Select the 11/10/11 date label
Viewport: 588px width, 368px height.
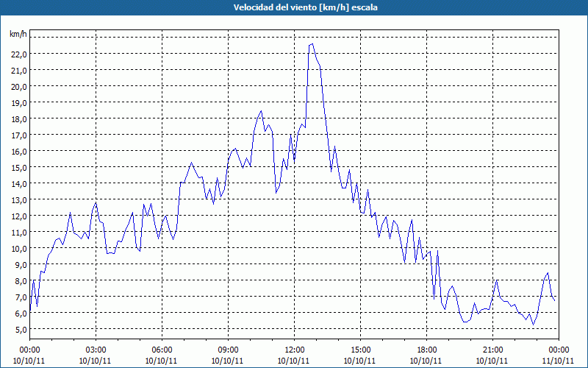[559, 361]
